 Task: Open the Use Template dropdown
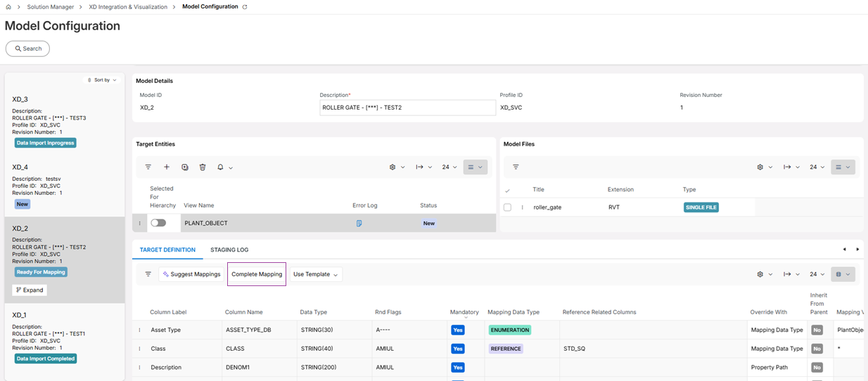pos(315,274)
